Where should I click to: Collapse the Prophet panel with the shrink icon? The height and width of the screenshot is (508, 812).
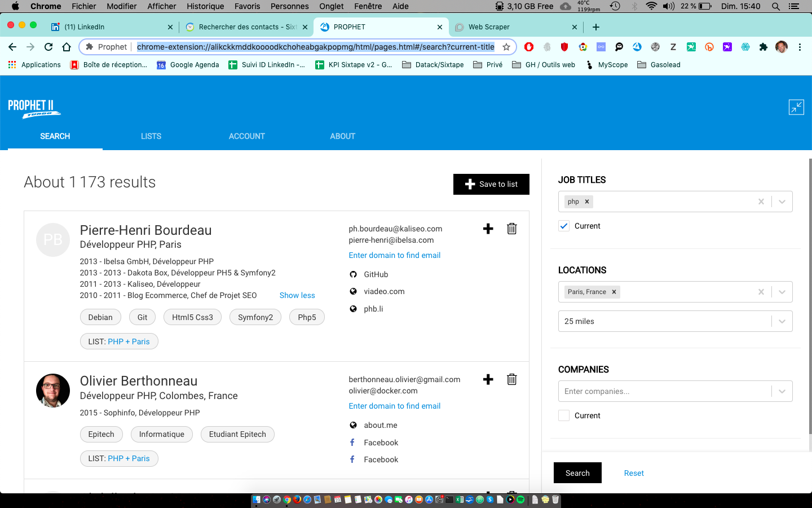796,107
